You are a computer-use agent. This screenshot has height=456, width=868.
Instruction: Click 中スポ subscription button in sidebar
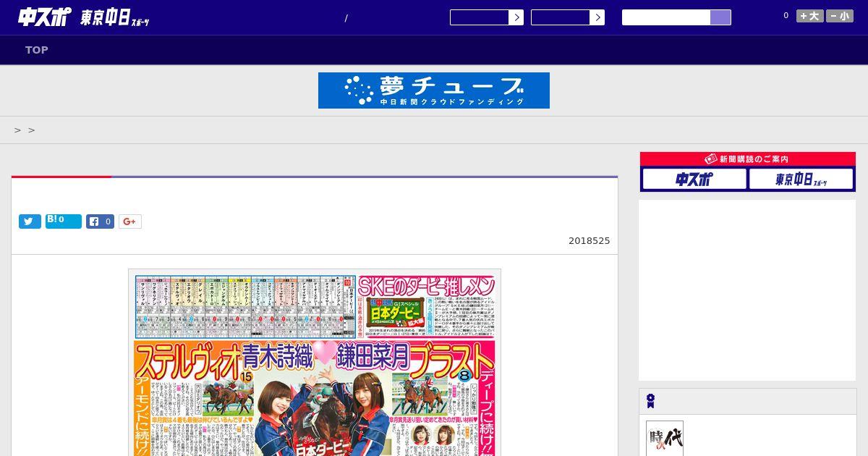click(694, 179)
